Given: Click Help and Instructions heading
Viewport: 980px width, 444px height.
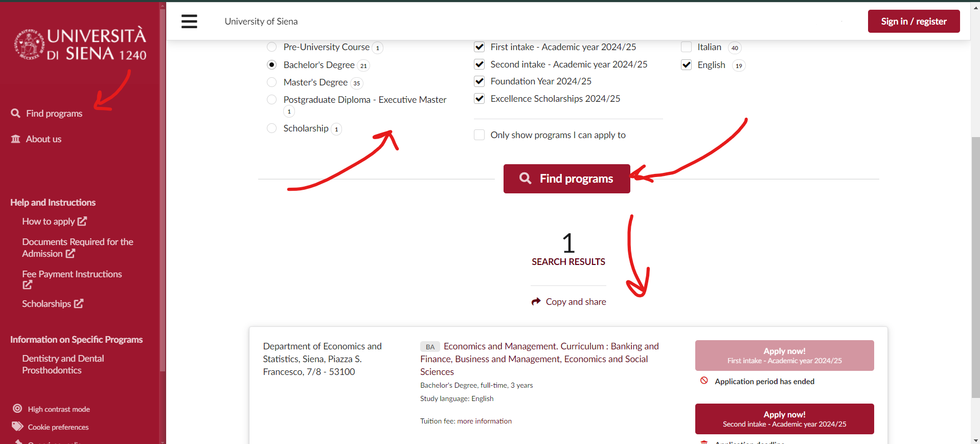Looking at the screenshot, I should 53,203.
